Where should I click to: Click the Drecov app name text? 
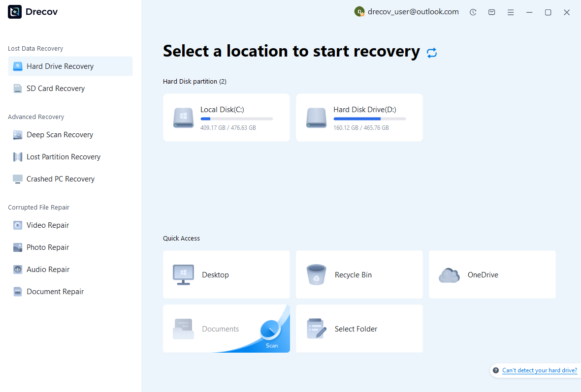pos(41,12)
